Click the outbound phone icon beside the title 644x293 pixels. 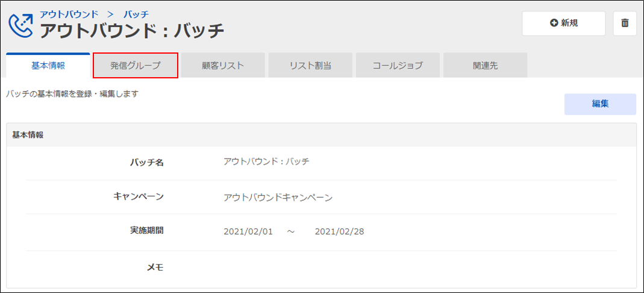(22, 25)
